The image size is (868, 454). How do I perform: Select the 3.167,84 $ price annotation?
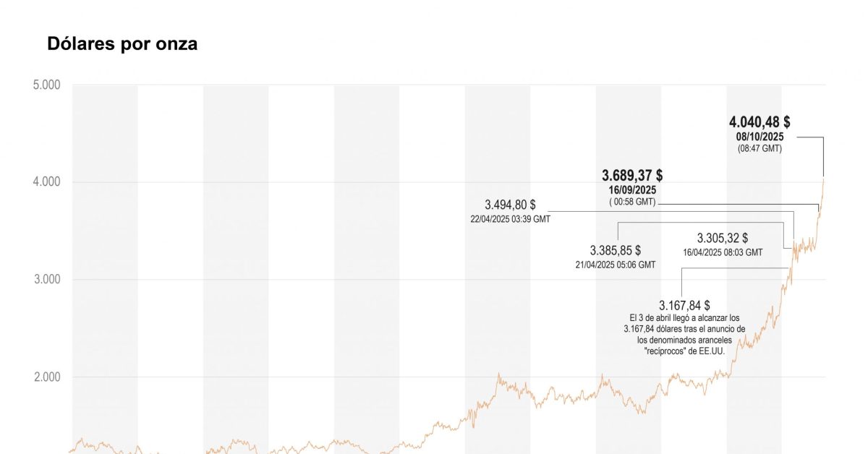coord(684,306)
